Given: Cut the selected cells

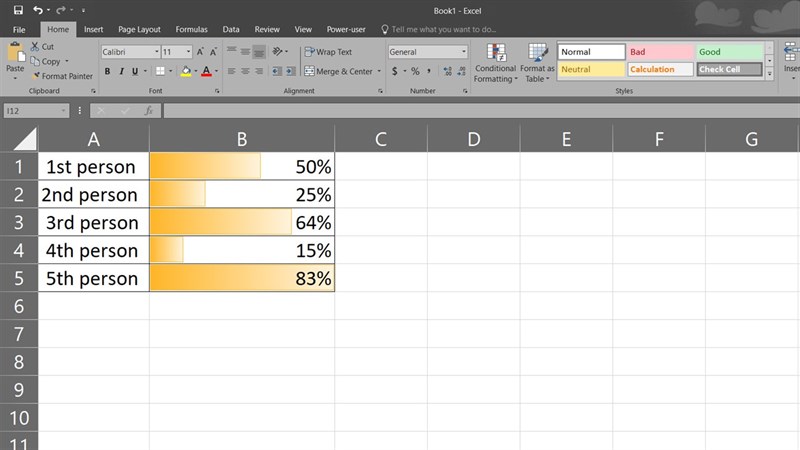Looking at the screenshot, I should click(x=42, y=46).
